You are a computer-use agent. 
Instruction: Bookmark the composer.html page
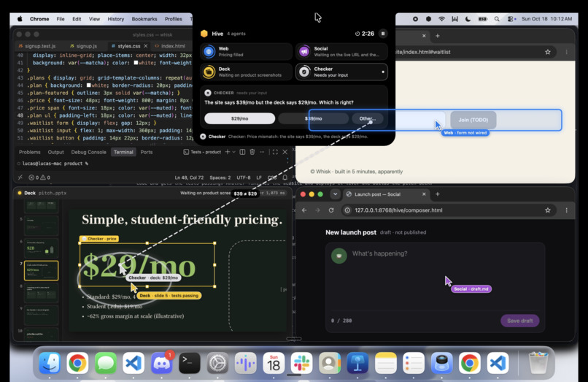point(547,210)
